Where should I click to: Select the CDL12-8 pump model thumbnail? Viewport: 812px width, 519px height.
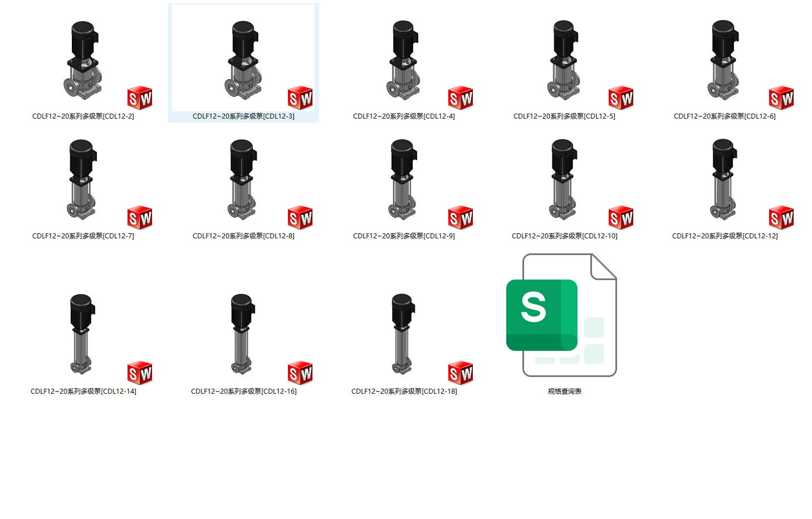click(x=243, y=180)
